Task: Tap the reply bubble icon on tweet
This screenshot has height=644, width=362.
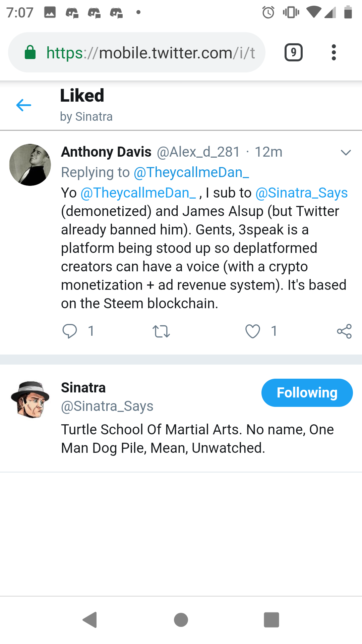Action: pyautogui.click(x=70, y=331)
